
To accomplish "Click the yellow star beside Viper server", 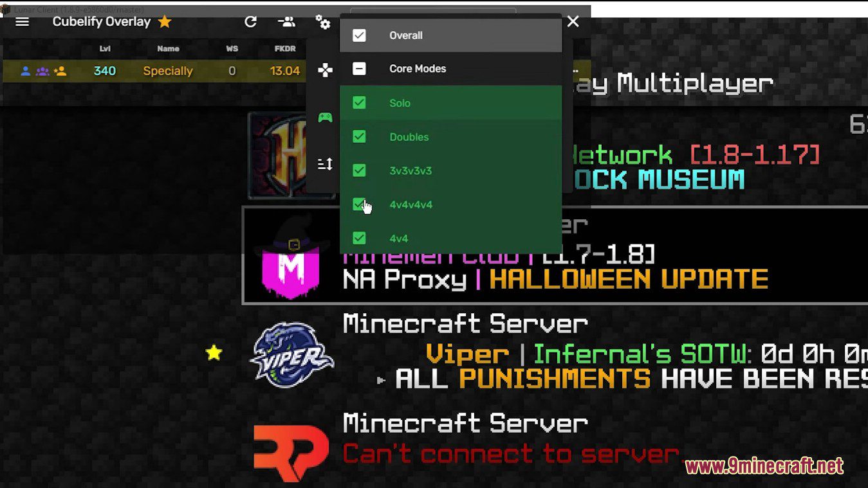I will point(214,352).
